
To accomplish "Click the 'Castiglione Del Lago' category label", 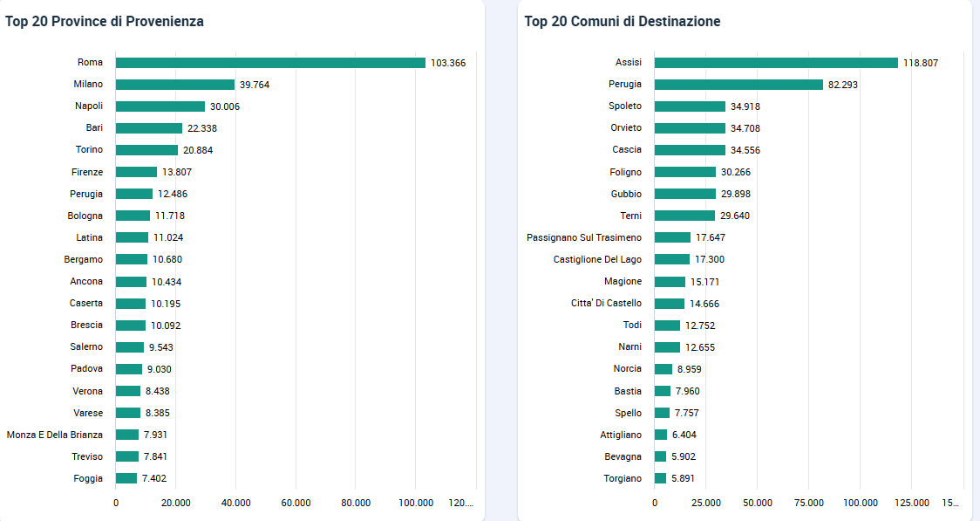I will click(597, 259).
